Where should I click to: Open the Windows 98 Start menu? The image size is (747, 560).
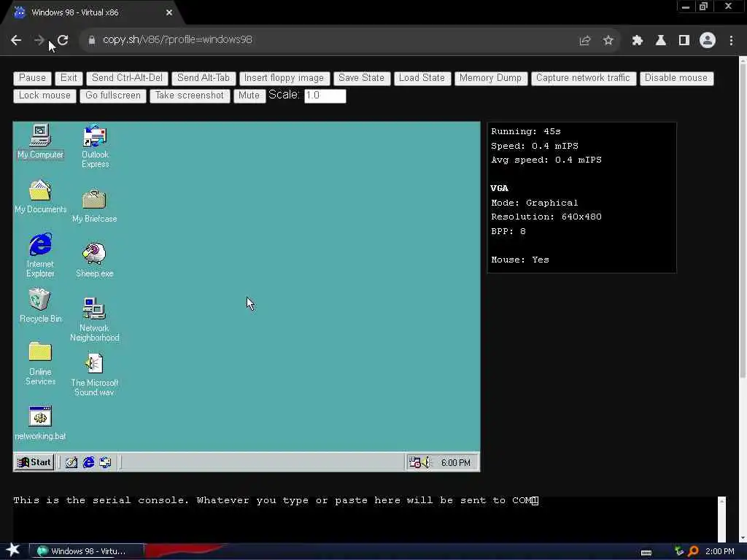(x=34, y=462)
